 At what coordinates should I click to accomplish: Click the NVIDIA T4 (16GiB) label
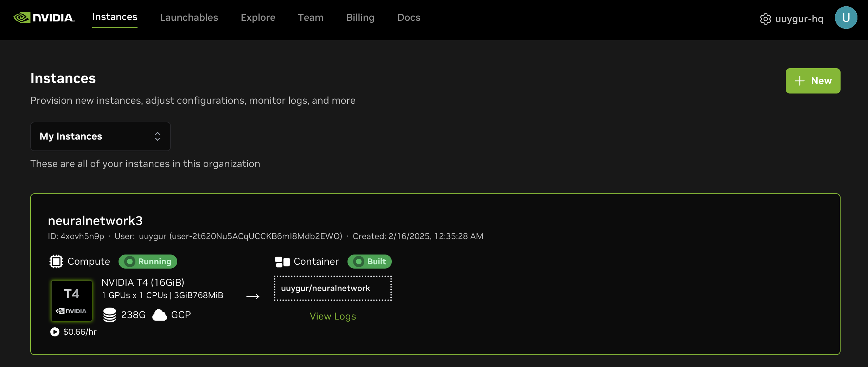[143, 283]
